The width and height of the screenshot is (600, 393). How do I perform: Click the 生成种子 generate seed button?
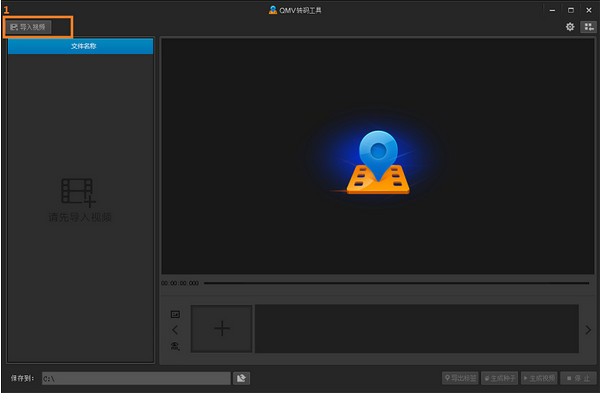pos(499,378)
